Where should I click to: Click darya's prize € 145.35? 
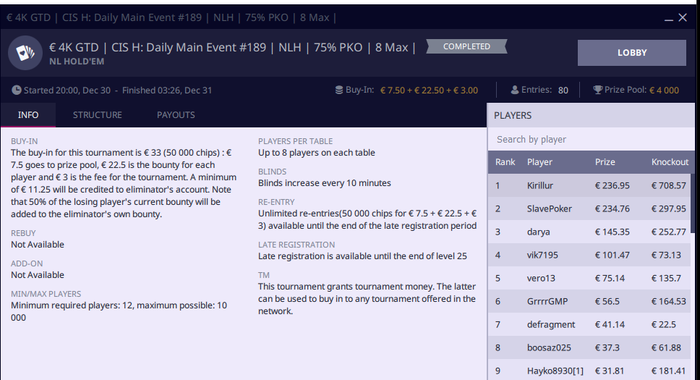612,232
